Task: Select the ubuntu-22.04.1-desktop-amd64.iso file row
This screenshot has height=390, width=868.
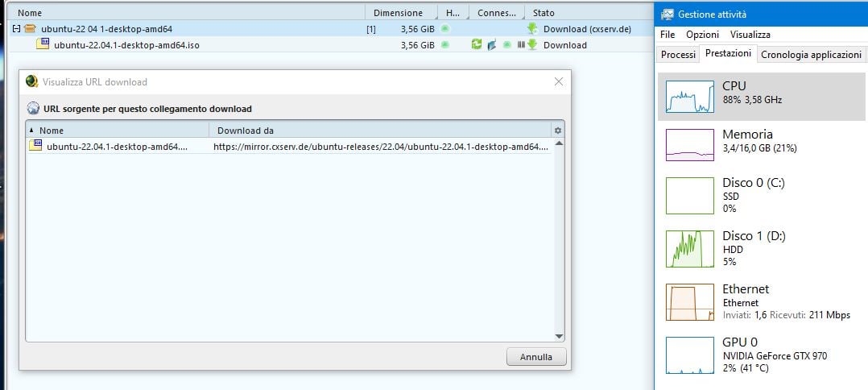Action: click(x=332, y=45)
